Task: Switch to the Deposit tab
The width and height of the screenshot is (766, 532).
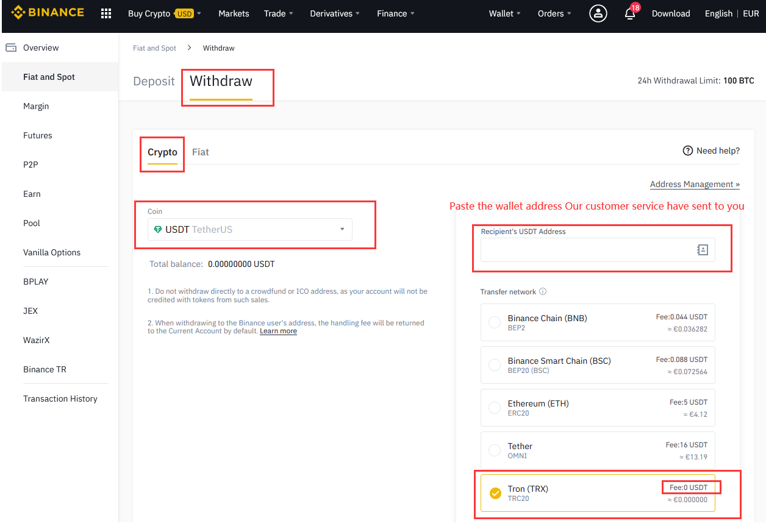Action: click(x=154, y=81)
